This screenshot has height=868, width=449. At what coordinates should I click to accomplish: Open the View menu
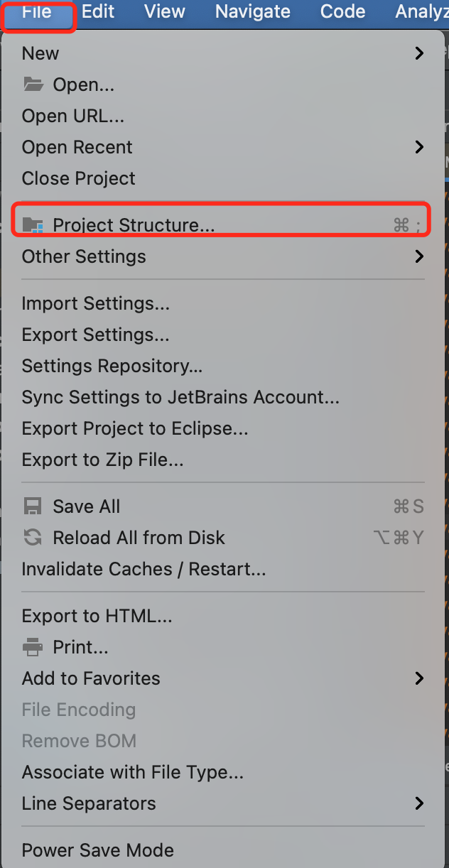(164, 11)
